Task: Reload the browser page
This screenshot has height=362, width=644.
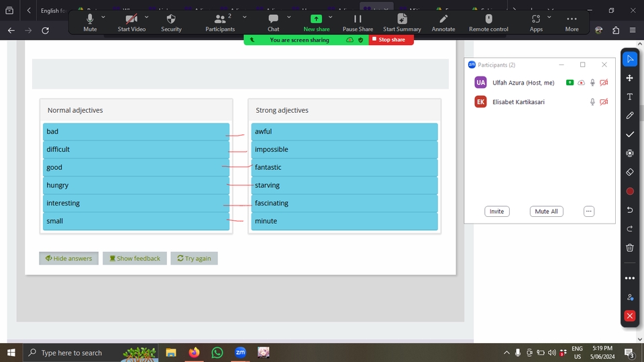Action: tap(45, 30)
